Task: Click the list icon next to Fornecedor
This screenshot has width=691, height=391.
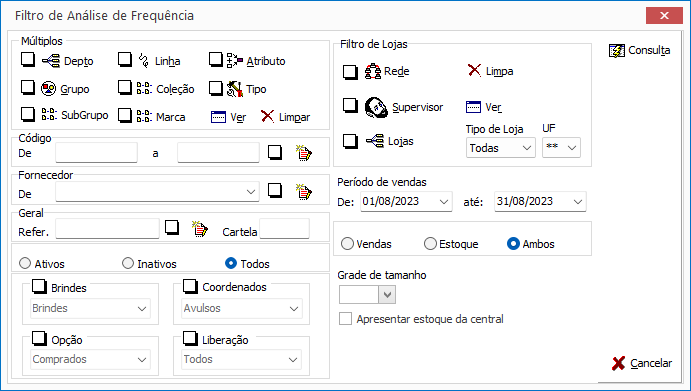Action: point(304,192)
